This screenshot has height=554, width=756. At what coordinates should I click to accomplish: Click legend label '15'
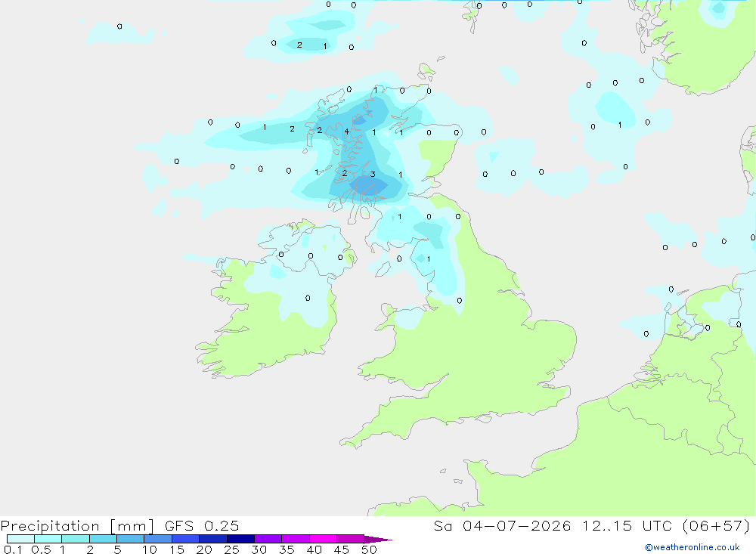coord(177,549)
